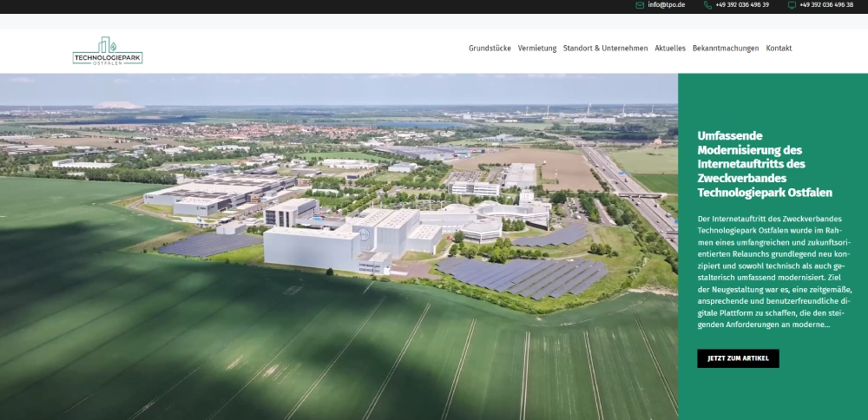Open the info@tpo.de email link
This screenshot has width=868, height=420.
[x=667, y=4]
